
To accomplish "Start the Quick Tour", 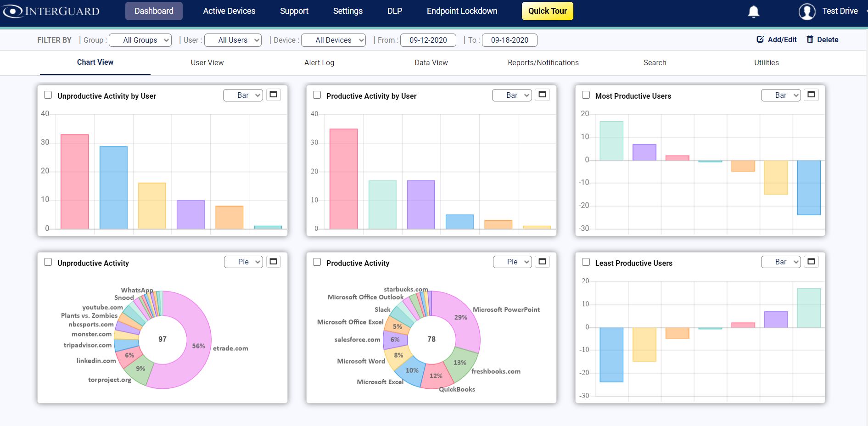I will [547, 11].
